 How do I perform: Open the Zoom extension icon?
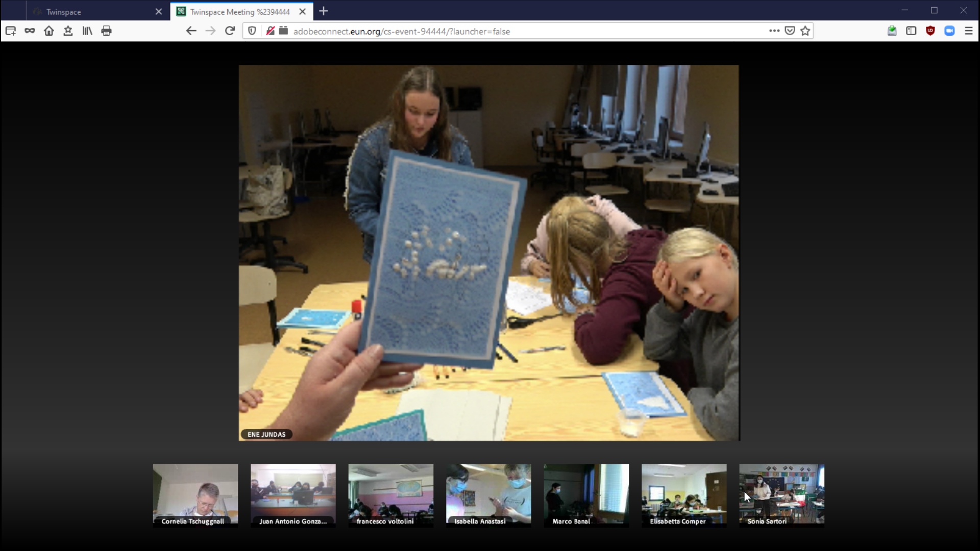[x=949, y=31]
